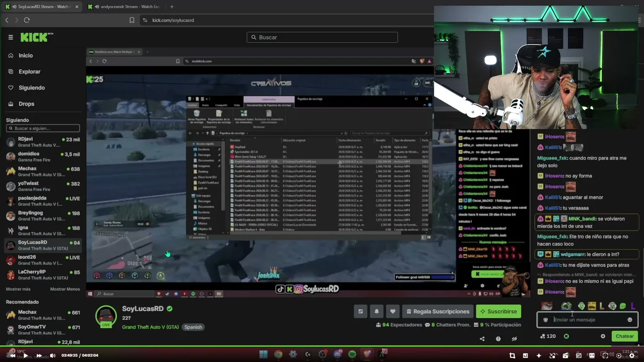Open leord26 channel from sidebar

pos(43,260)
